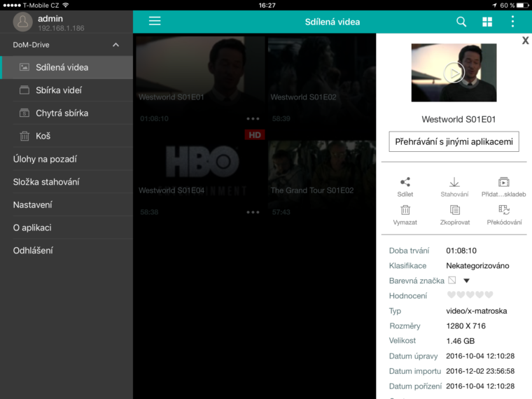Tap the Zkopírovat copy icon
This screenshot has height=399, width=532.
454,210
